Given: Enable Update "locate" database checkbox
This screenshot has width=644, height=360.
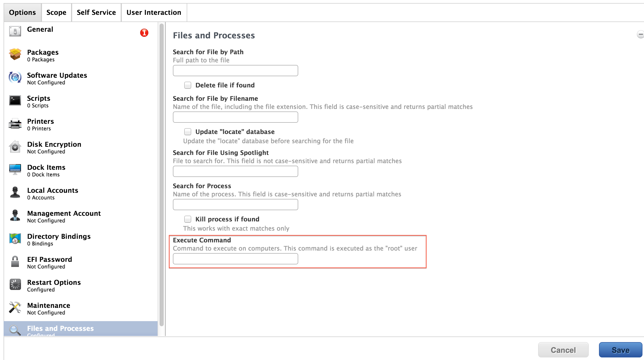Looking at the screenshot, I should 188,132.
